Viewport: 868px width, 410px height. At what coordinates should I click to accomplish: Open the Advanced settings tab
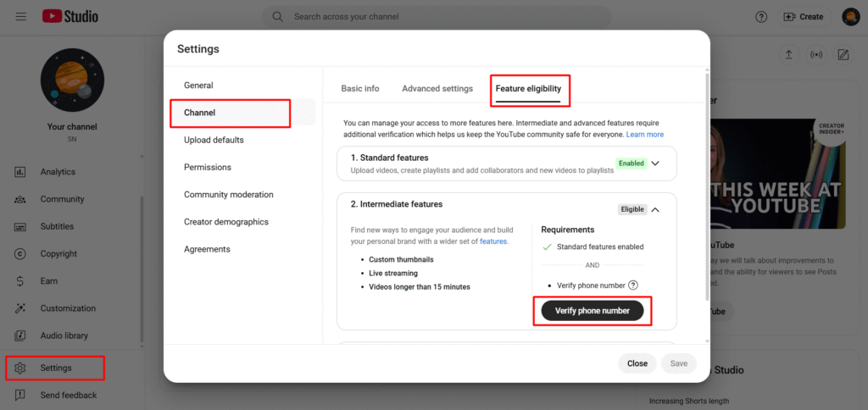pos(437,89)
